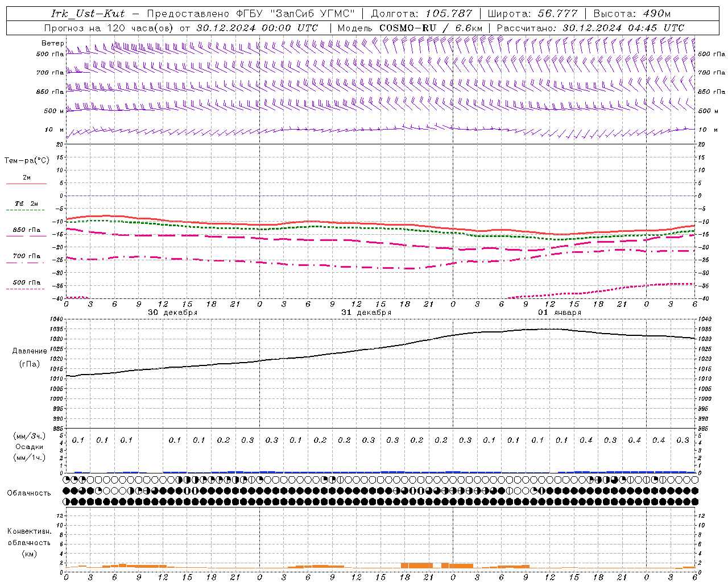Click the 700 гПа temperature legend entry
Screen dimensions: 728x582
pyautogui.click(x=27, y=256)
